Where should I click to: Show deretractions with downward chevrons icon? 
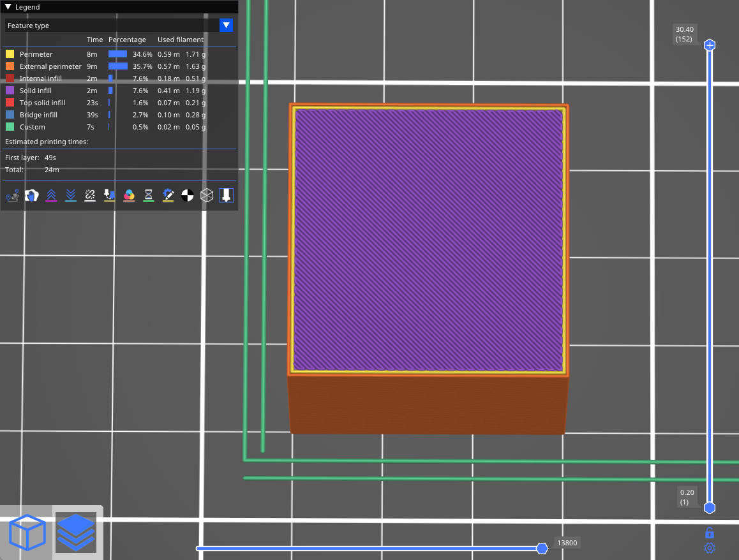71,196
